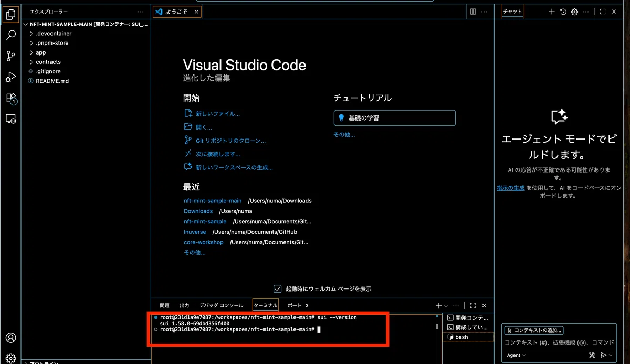Switch to the 出力 panel tab

(x=184, y=305)
